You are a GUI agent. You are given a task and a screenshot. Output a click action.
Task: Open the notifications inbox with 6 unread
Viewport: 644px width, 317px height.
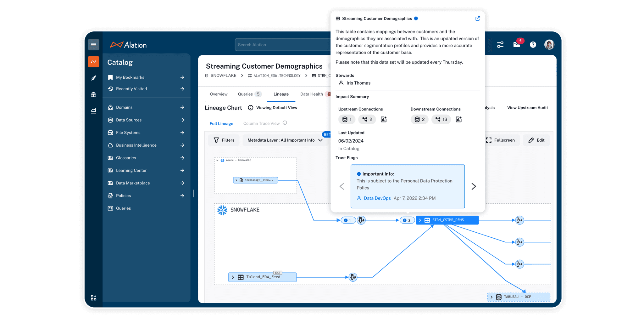tap(517, 45)
